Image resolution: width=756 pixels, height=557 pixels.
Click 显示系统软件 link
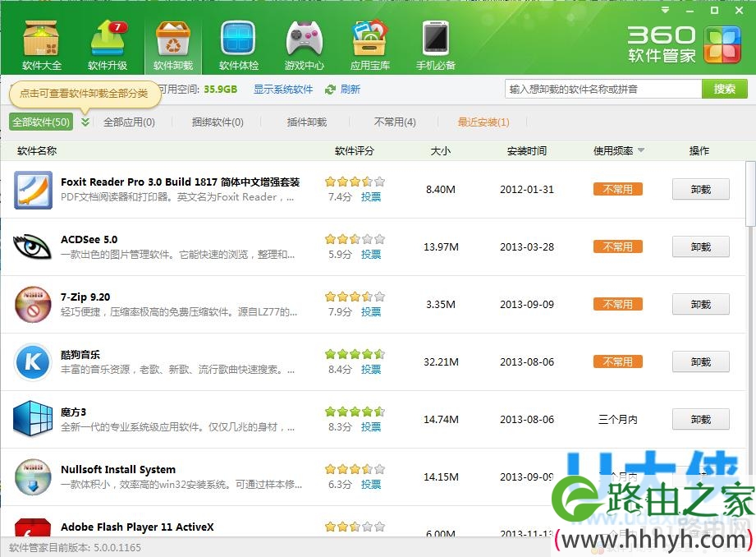pyautogui.click(x=283, y=90)
